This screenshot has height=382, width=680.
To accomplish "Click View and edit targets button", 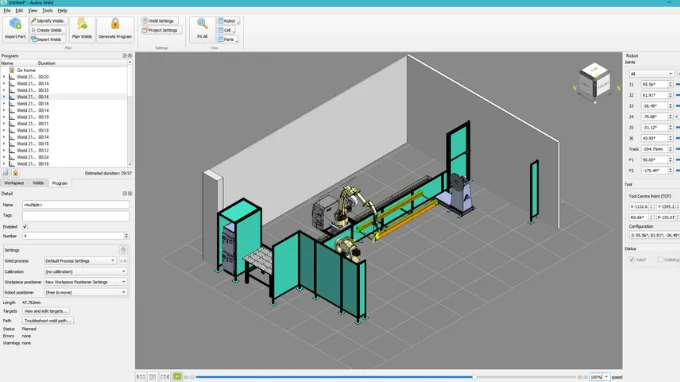I will 46,311.
